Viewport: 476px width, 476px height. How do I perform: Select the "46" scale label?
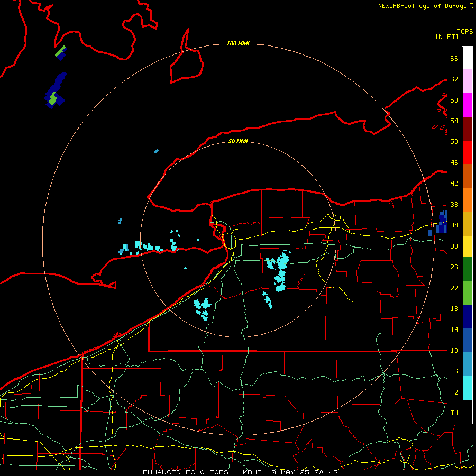click(x=454, y=163)
